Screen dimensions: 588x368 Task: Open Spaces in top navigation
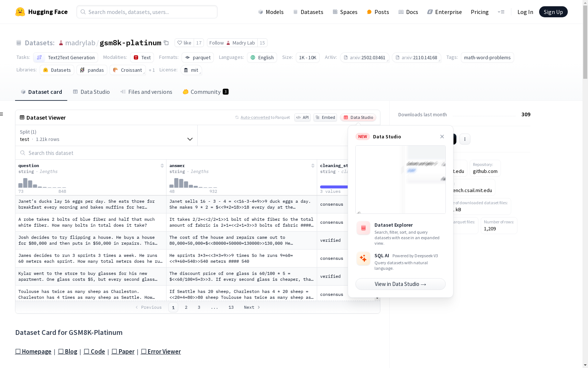pyautogui.click(x=345, y=12)
